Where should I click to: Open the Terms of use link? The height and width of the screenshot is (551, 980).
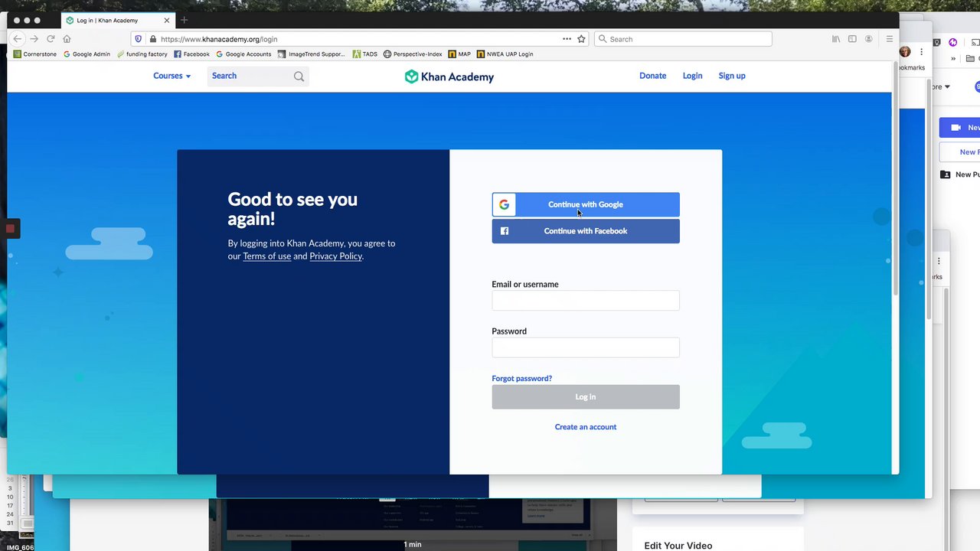pos(266,256)
